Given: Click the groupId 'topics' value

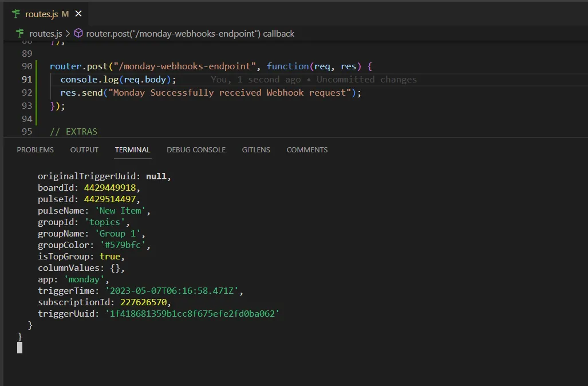Looking at the screenshot, I should pyautogui.click(x=105, y=222).
